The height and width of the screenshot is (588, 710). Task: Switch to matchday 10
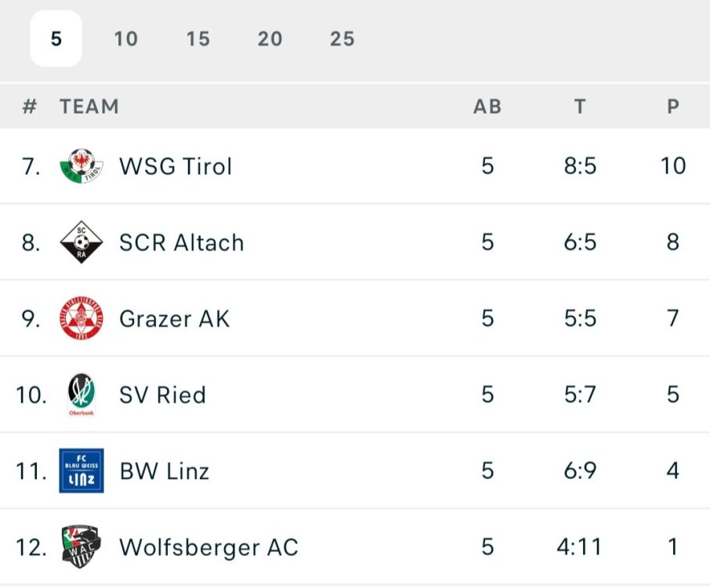126,39
